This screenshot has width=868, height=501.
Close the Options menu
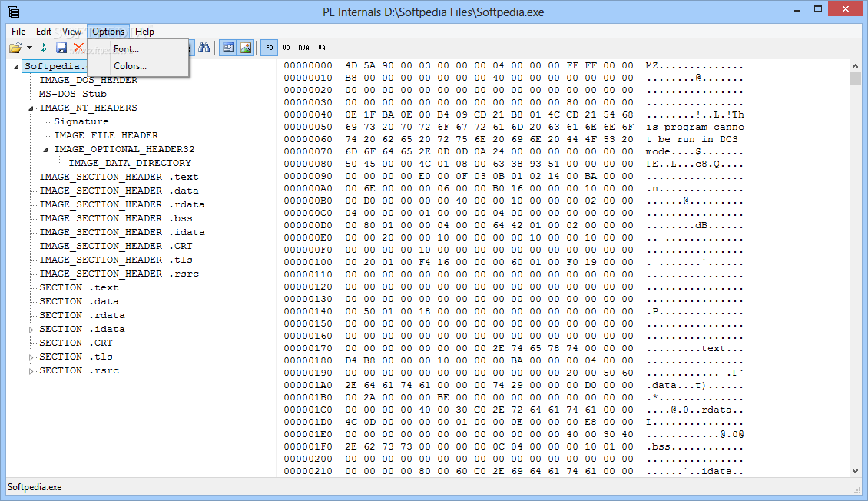click(x=108, y=32)
